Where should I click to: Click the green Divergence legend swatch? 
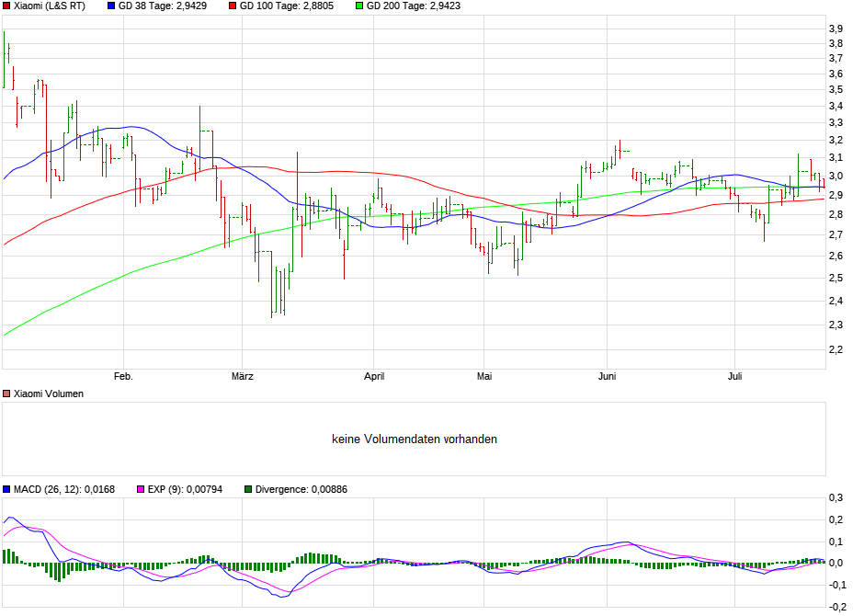[248, 490]
